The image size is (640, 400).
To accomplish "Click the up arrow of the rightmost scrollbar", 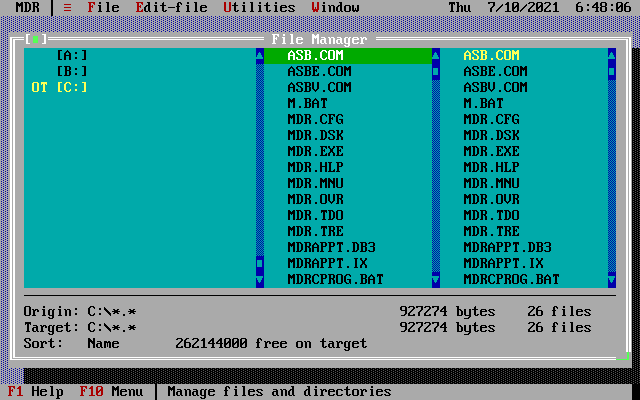I will (x=612, y=55).
